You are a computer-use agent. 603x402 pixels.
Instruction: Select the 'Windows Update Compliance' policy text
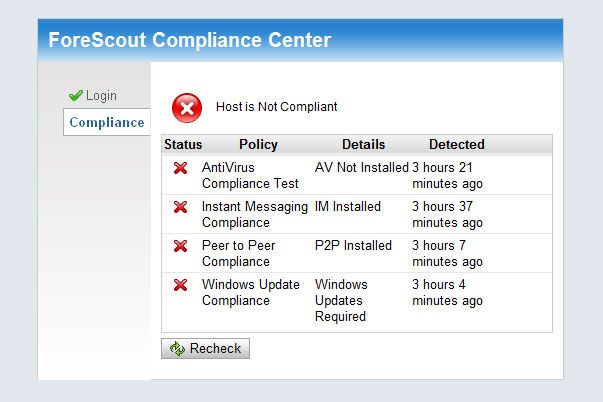[x=251, y=292]
